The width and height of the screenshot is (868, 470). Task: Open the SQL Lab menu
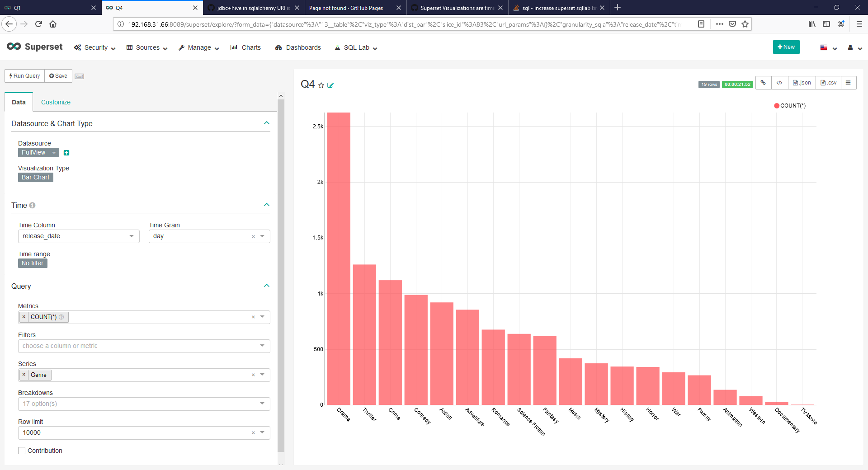pos(356,47)
